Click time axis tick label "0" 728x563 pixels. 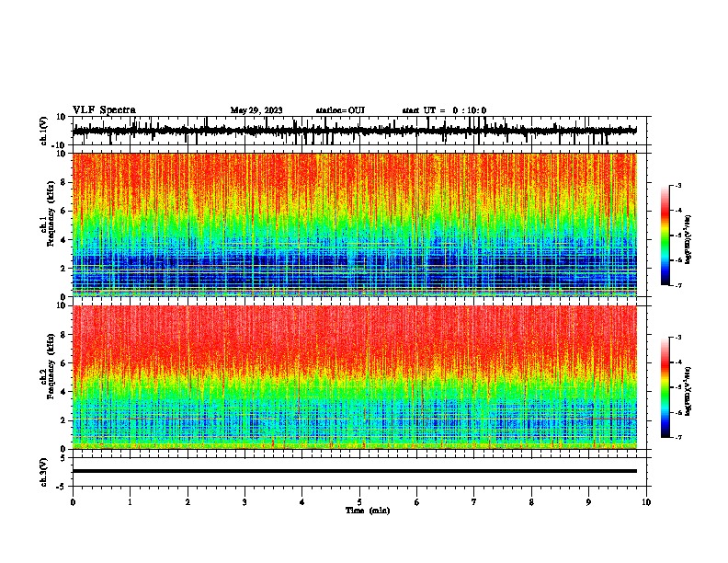click(73, 502)
